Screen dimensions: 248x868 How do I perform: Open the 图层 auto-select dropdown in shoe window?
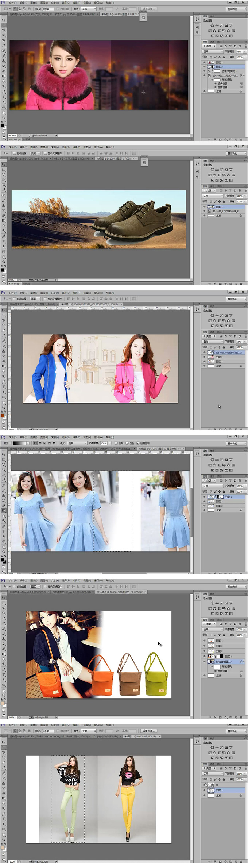coord(35,153)
